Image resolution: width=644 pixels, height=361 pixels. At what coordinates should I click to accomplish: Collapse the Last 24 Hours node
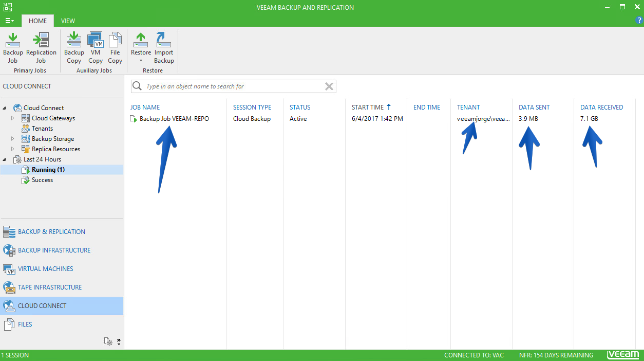(5, 159)
